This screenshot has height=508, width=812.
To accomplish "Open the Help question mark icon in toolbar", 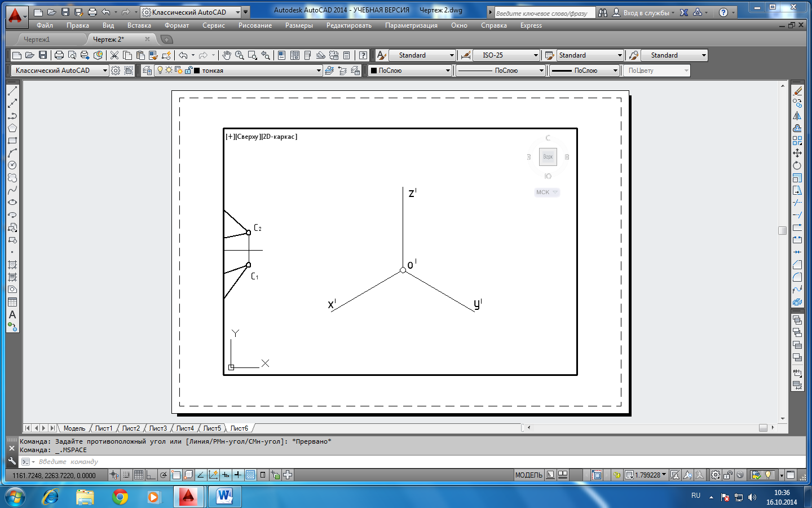I will click(364, 55).
